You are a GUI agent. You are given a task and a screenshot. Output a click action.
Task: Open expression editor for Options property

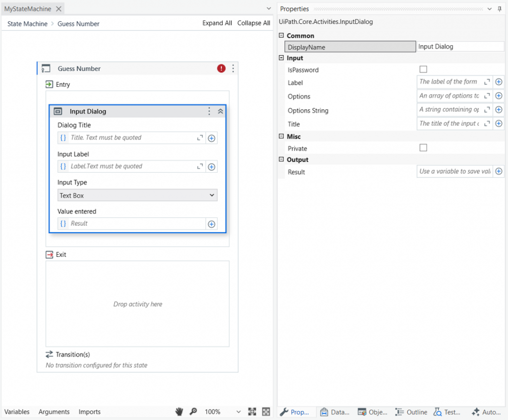pyautogui.click(x=487, y=96)
